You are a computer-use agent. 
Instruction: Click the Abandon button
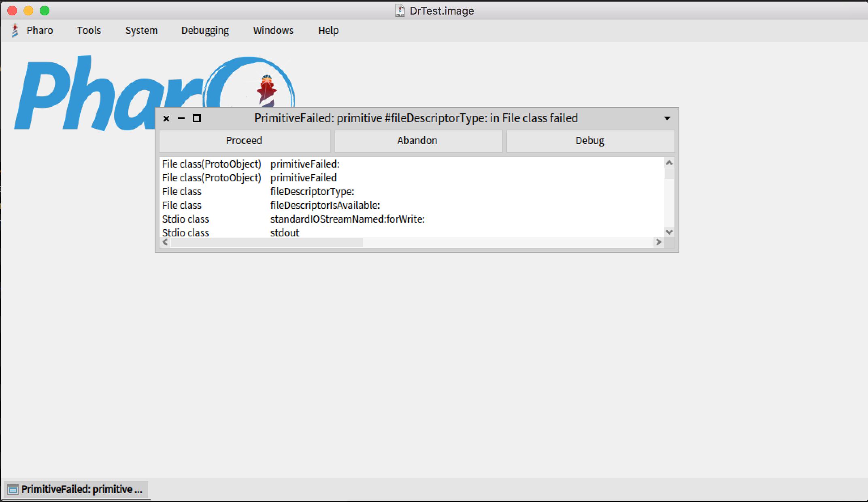pyautogui.click(x=418, y=141)
